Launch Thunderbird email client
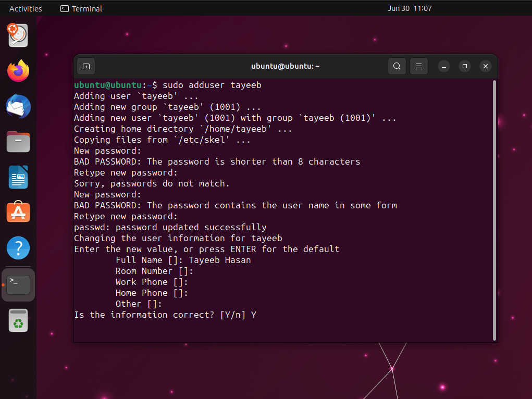The image size is (532, 399). point(18,106)
